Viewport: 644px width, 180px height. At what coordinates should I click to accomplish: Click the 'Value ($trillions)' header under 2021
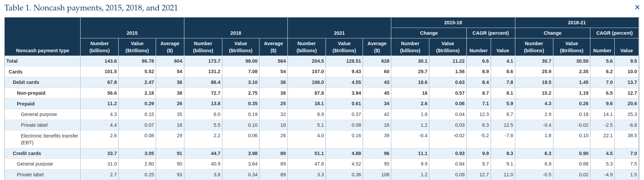click(344, 47)
